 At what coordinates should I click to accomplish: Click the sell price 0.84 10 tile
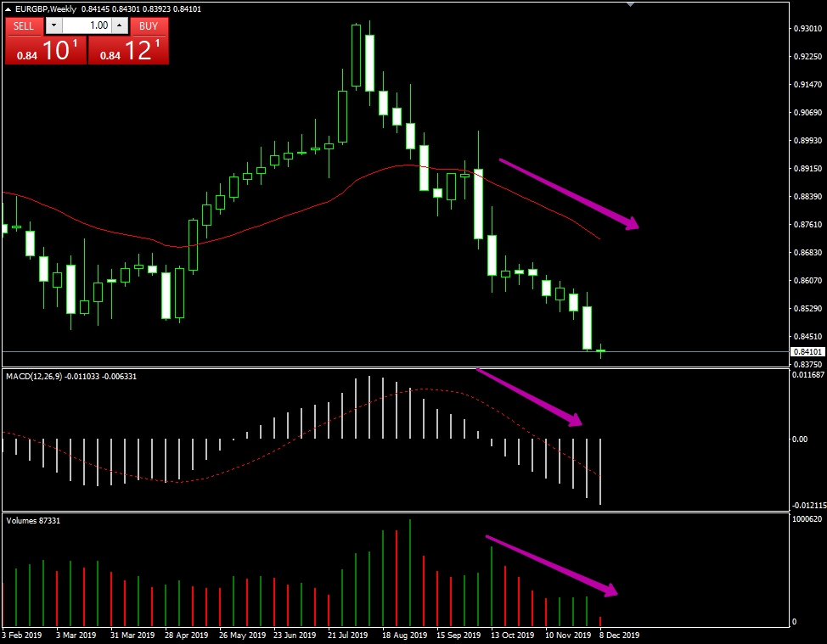[x=45, y=51]
